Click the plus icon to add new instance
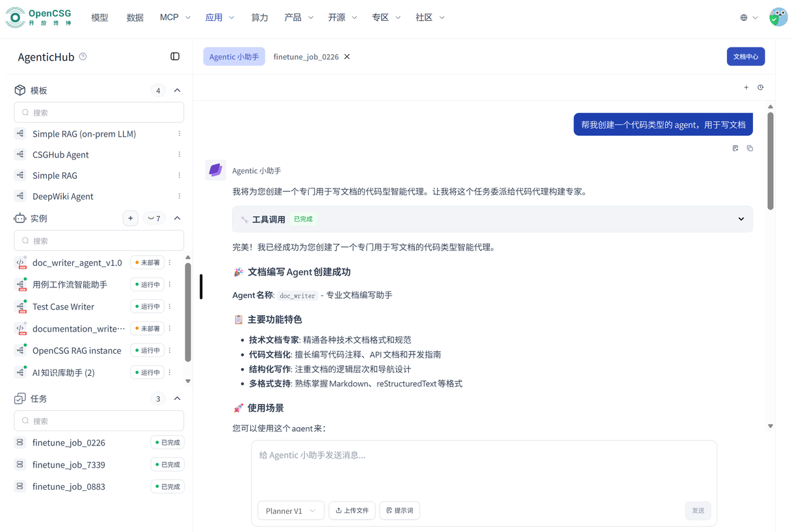This screenshot has width=792, height=532. click(x=131, y=219)
